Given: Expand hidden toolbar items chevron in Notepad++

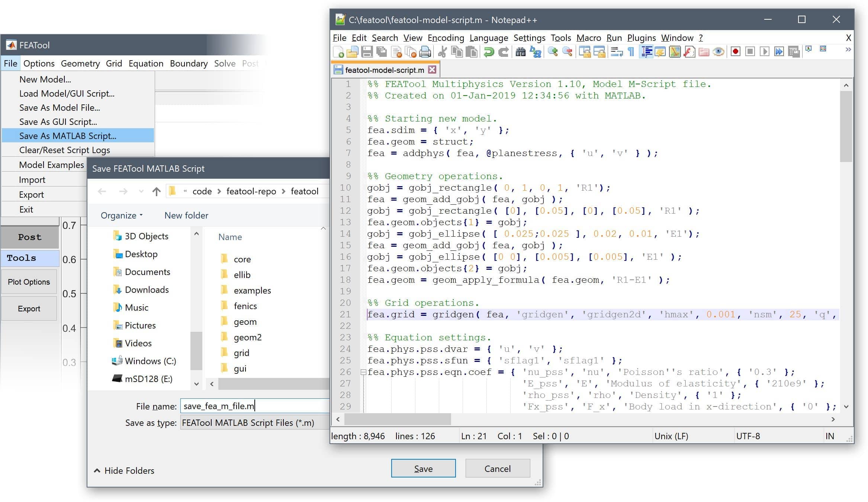Looking at the screenshot, I should click(x=848, y=49).
